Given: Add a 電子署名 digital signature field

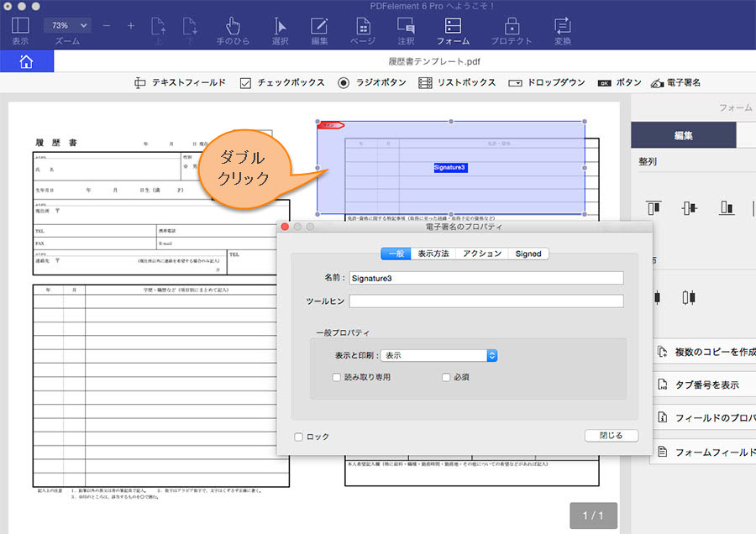Looking at the screenshot, I should tap(675, 83).
